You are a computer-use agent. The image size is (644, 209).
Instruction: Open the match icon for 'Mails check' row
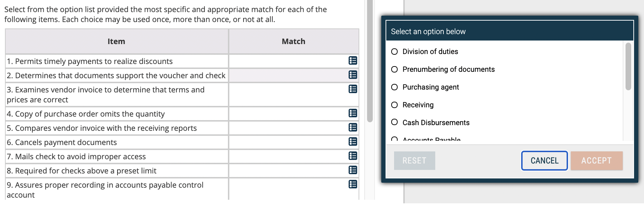tap(352, 156)
